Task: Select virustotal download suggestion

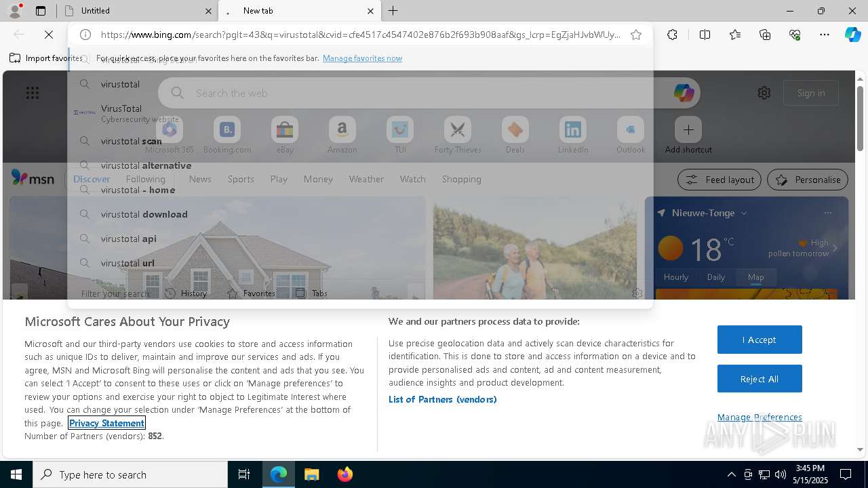Action: click(x=359, y=214)
